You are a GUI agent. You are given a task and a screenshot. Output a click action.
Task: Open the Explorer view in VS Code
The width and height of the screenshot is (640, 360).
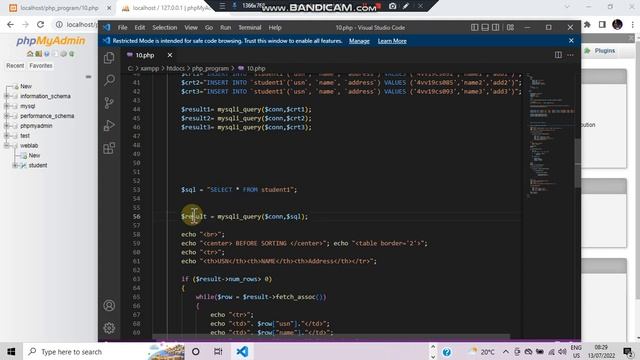[x=109, y=58]
